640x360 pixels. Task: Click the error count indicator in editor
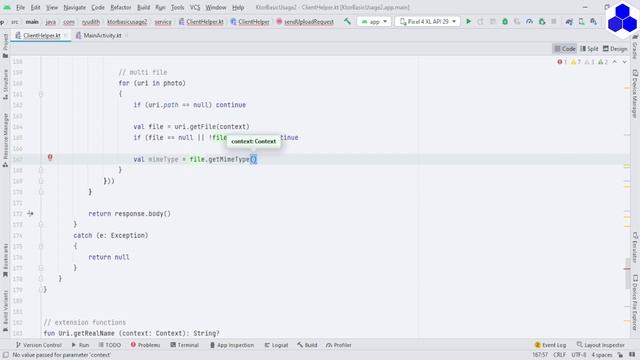[562, 62]
